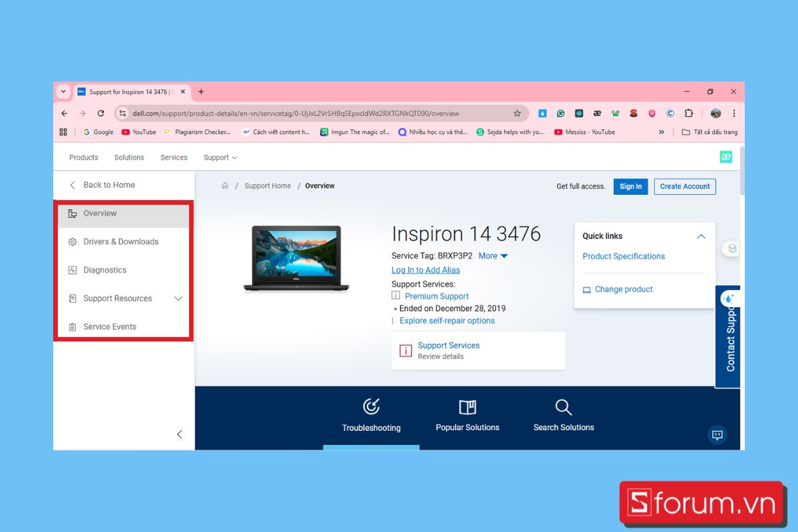Click the page vertical scrollbar
Viewport: 798px width, 532px height.
[x=742, y=170]
